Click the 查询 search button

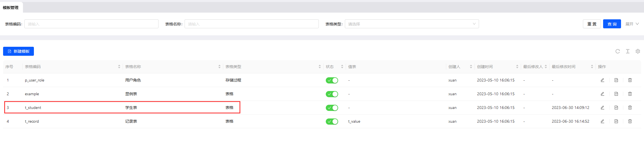pos(612,24)
